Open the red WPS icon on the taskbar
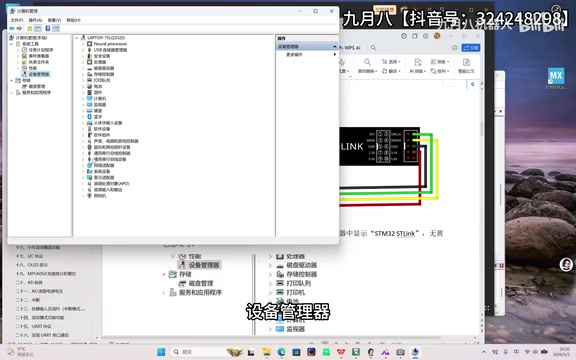The width and height of the screenshot is (576, 360). pyautogui.click(x=341, y=352)
